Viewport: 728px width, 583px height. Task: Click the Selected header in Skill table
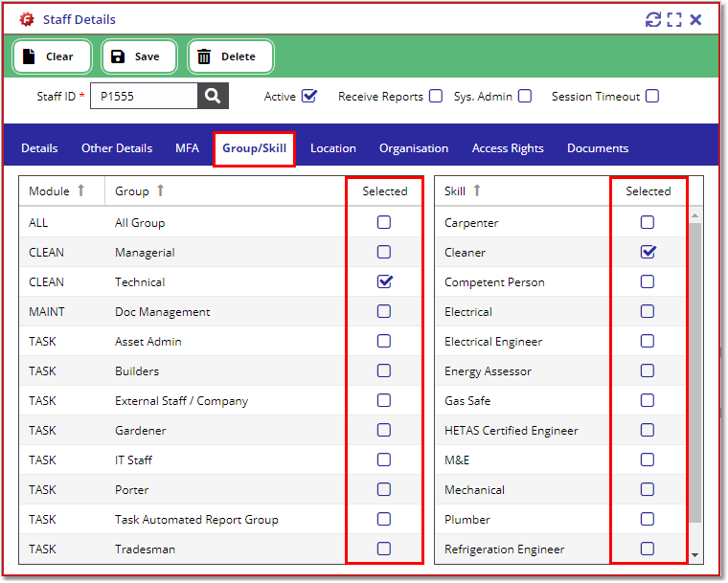(648, 191)
